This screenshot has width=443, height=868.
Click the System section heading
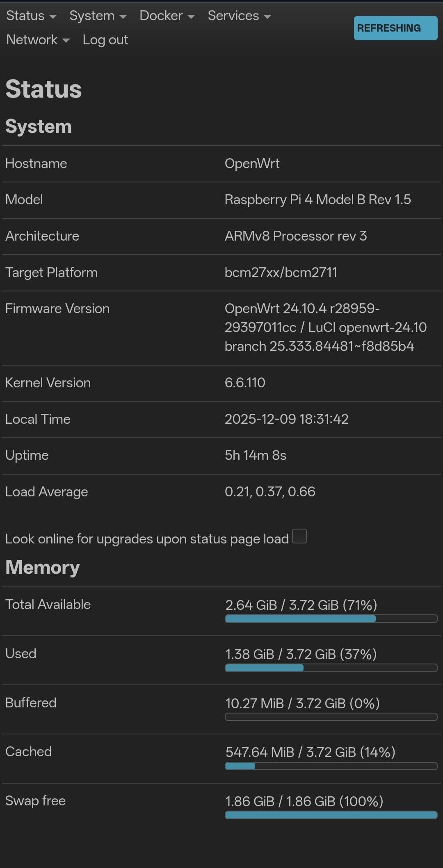39,126
